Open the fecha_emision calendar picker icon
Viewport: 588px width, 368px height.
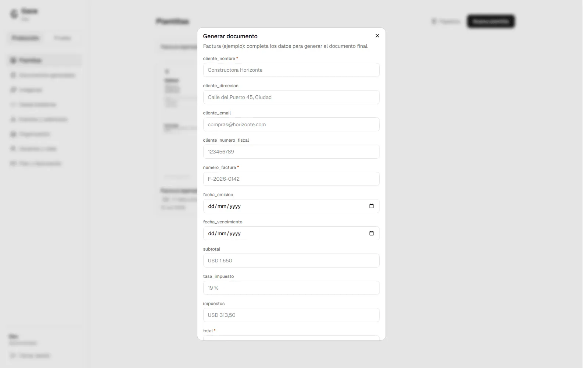372,206
